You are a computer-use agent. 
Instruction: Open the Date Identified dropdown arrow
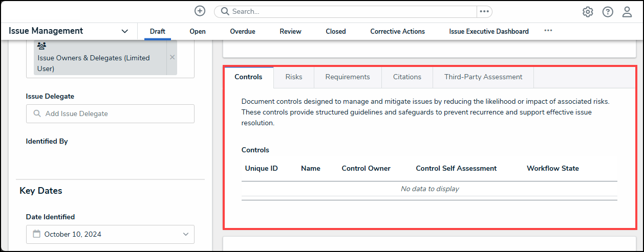(185, 234)
